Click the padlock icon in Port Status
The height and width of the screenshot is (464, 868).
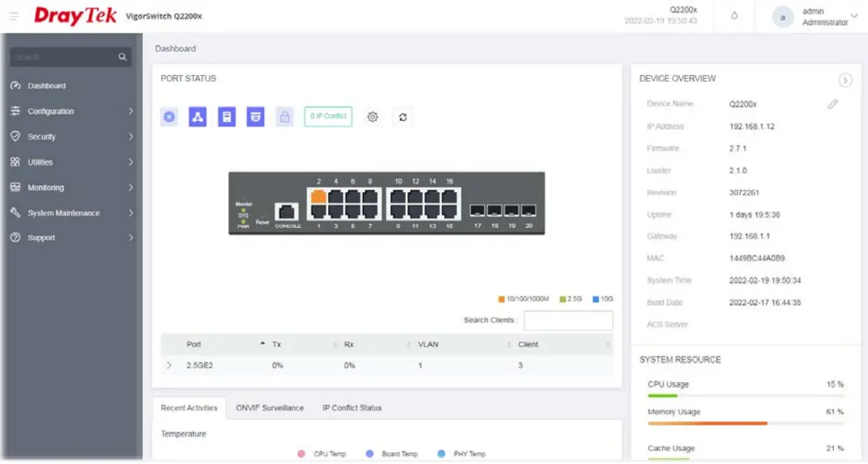tap(284, 117)
